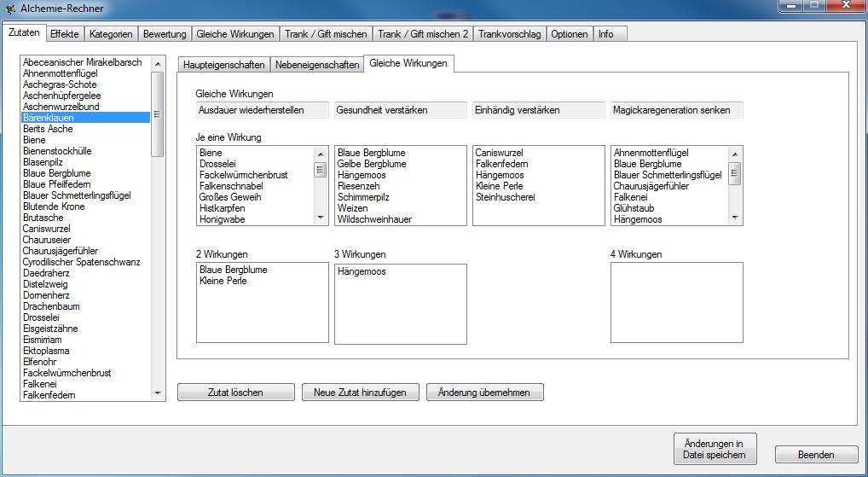Image resolution: width=868 pixels, height=477 pixels.
Task: Select Kleine Perle in 2 Wirkungen list
Action: coord(223,281)
